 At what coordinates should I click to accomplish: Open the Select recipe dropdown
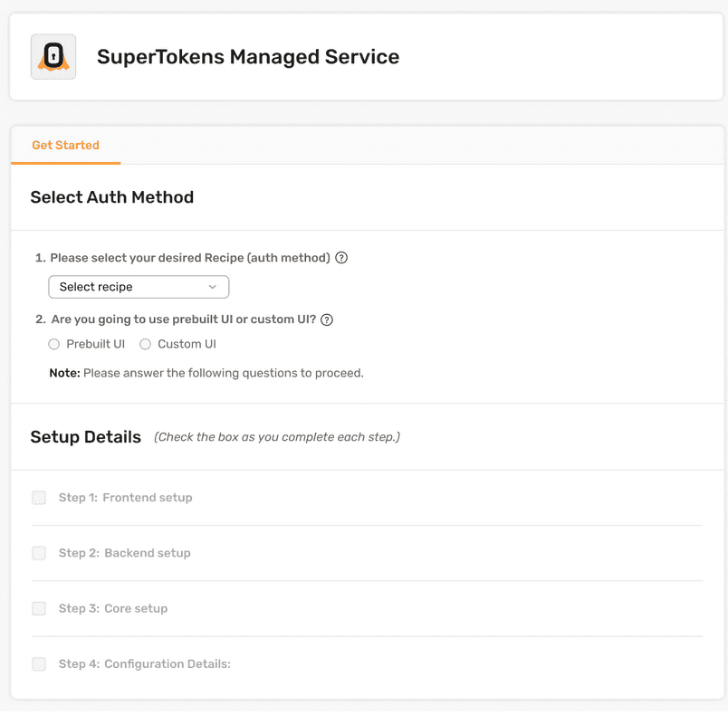click(x=138, y=287)
